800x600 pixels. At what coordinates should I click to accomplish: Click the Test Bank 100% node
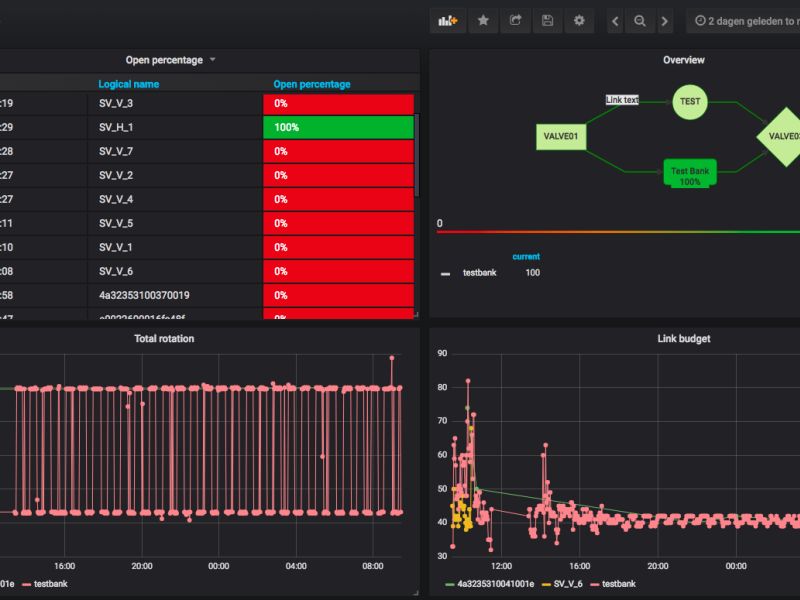coord(689,175)
